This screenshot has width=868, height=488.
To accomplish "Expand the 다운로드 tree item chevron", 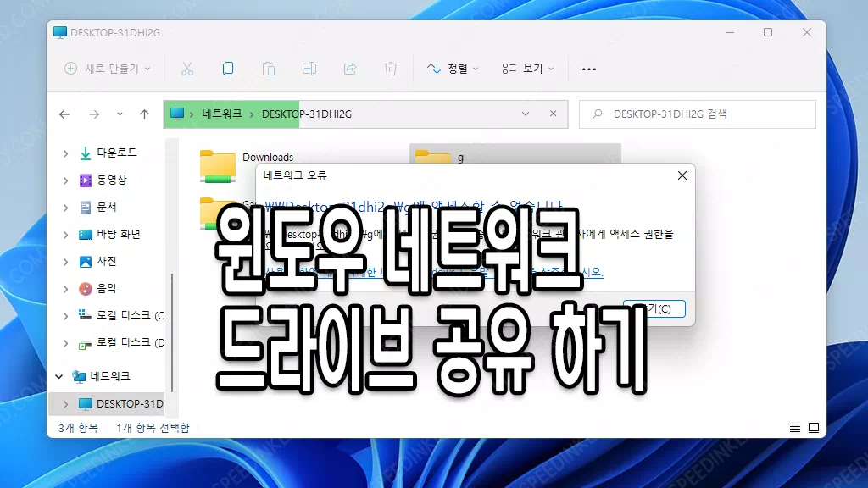I will click(x=65, y=153).
